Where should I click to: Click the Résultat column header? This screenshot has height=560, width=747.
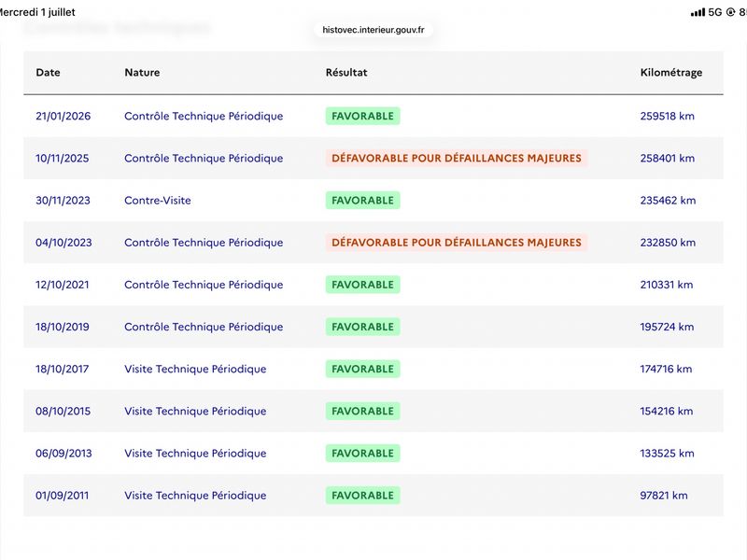click(346, 73)
